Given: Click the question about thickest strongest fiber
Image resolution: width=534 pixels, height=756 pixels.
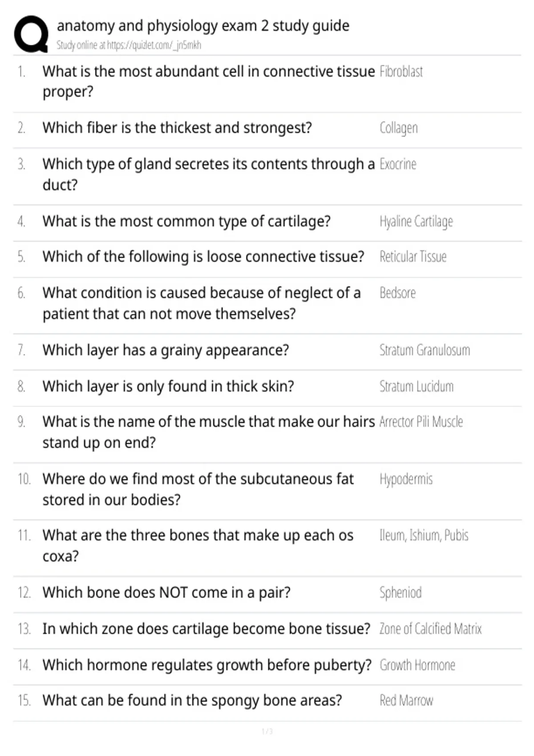Looking at the screenshot, I should coord(177,128).
